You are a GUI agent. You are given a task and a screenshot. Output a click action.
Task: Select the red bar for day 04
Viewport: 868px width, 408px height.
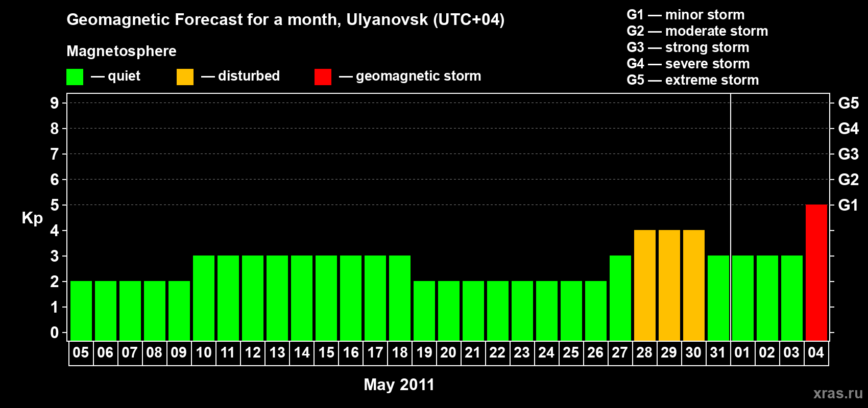click(x=816, y=272)
